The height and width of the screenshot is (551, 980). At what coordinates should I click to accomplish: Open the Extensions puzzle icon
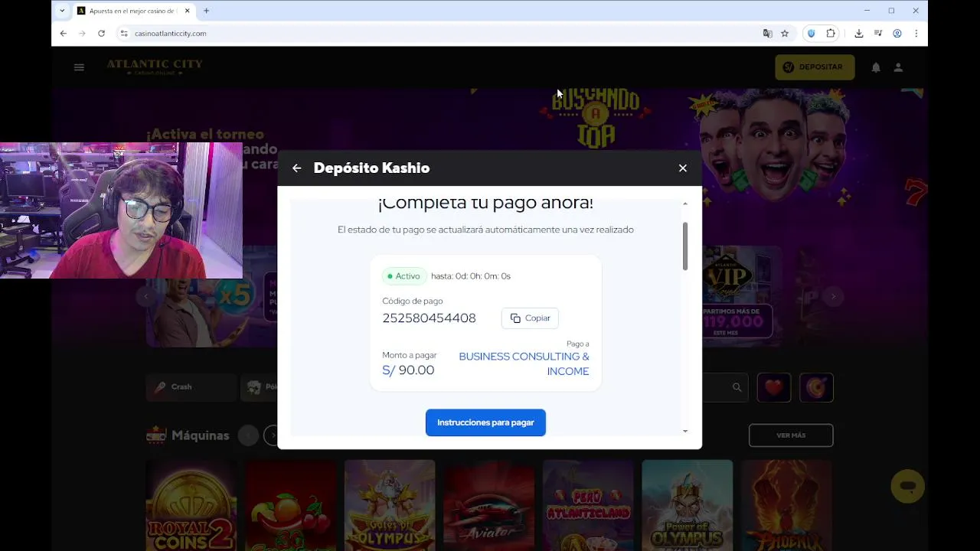click(831, 34)
